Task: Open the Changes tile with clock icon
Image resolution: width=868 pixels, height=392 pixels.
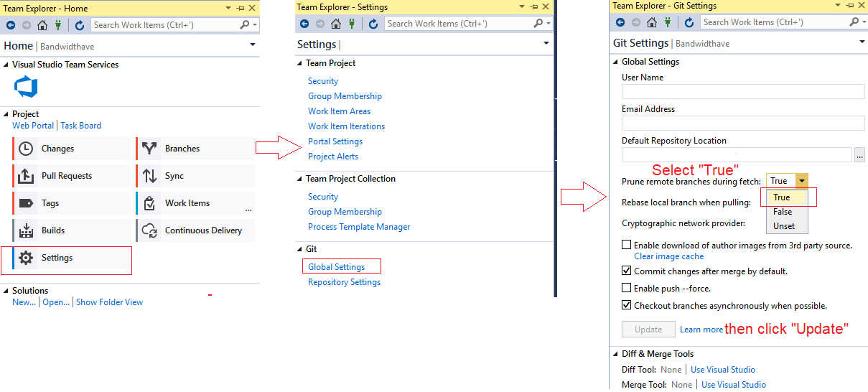Action: pyautogui.click(x=73, y=149)
